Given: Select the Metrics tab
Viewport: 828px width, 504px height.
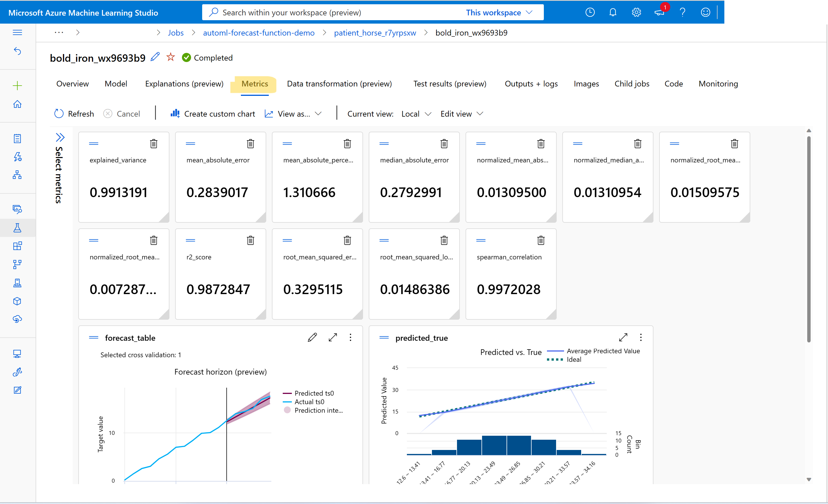Looking at the screenshot, I should click(254, 83).
